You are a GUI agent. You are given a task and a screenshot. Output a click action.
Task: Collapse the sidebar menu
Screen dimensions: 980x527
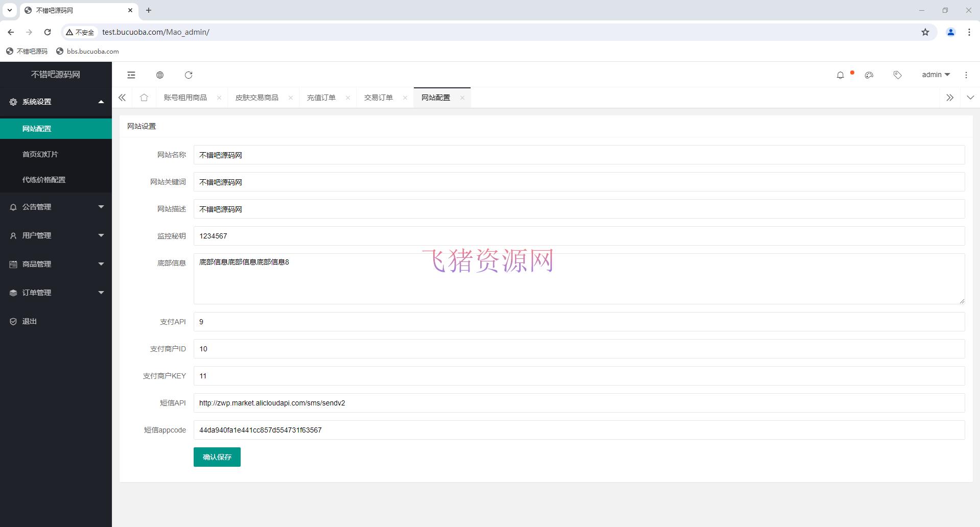131,75
